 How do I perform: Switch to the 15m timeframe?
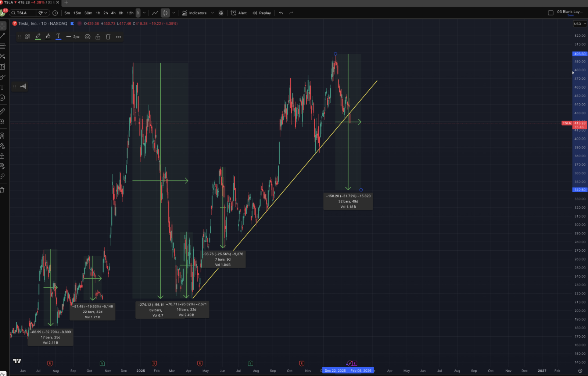coord(77,13)
